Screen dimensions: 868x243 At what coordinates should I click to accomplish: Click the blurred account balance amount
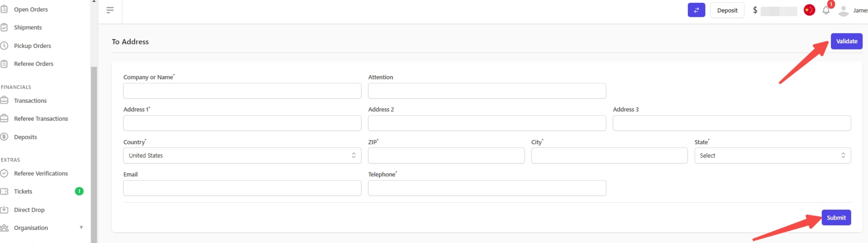778,11
